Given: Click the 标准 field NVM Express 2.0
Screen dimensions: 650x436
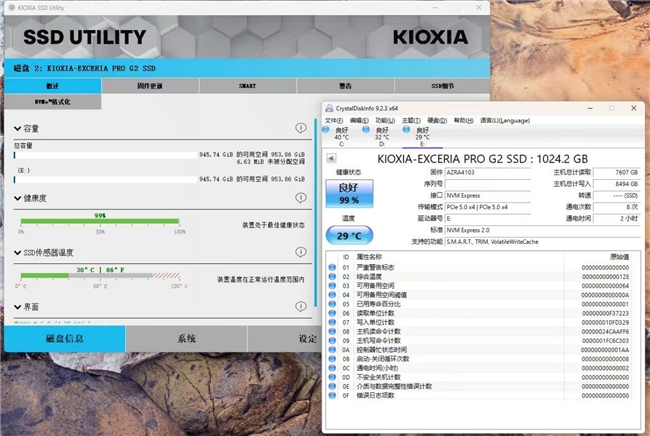Looking at the screenshot, I should pyautogui.click(x=543, y=230).
